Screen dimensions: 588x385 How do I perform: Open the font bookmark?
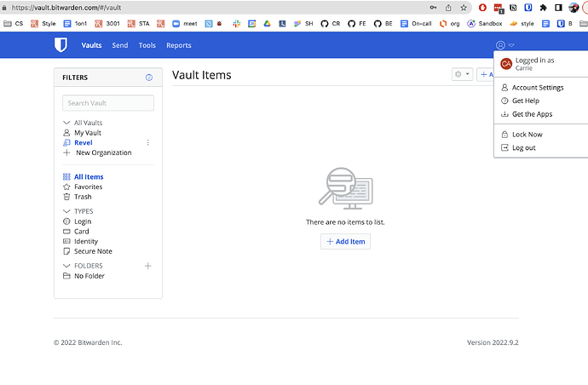click(x=75, y=24)
